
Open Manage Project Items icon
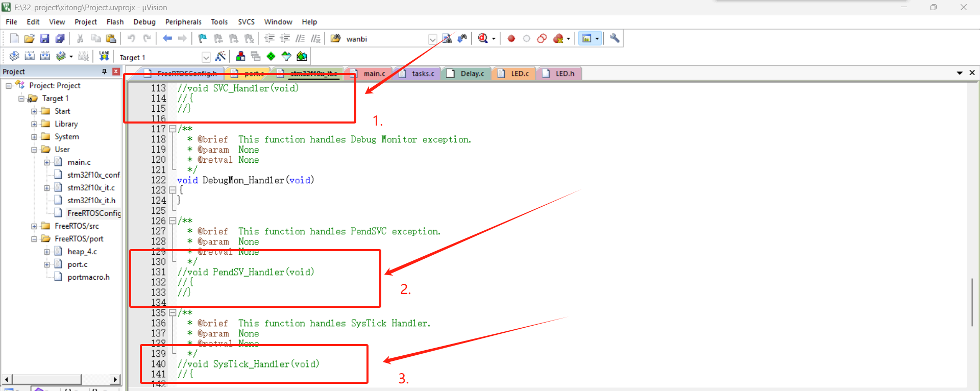click(x=240, y=56)
